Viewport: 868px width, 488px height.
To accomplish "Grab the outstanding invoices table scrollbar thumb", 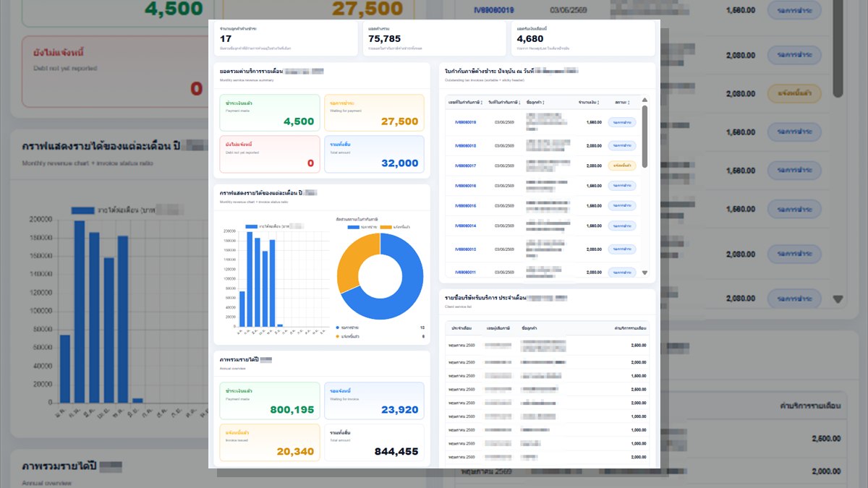I will (x=644, y=137).
